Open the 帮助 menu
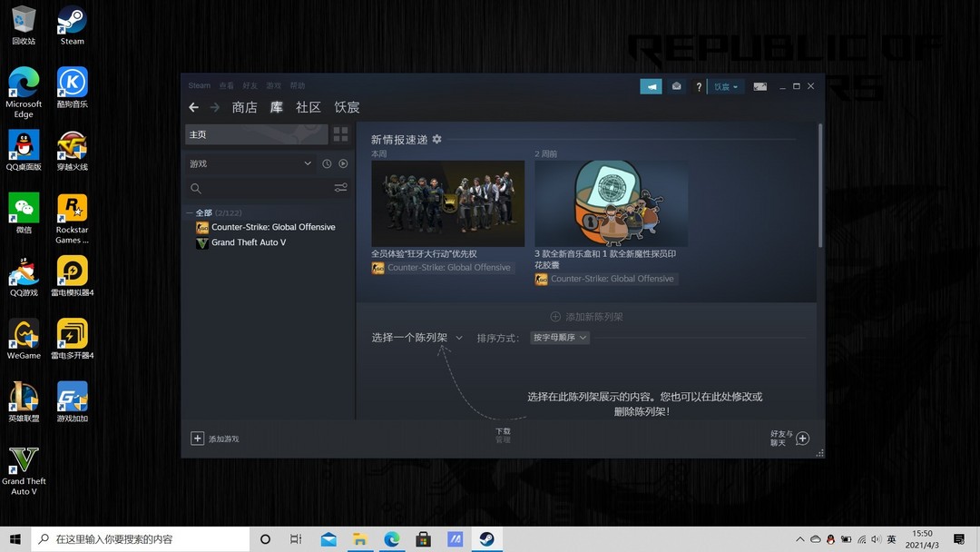 click(298, 85)
